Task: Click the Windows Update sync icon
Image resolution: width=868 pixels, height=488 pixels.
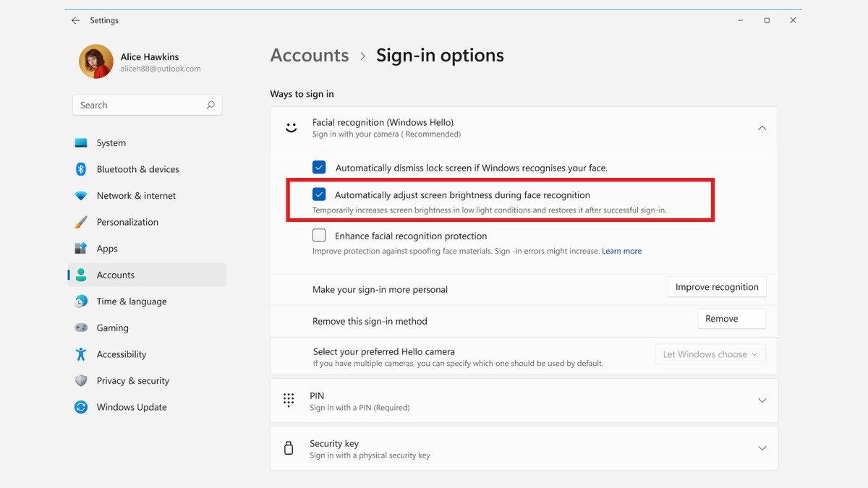Action: pyautogui.click(x=81, y=407)
